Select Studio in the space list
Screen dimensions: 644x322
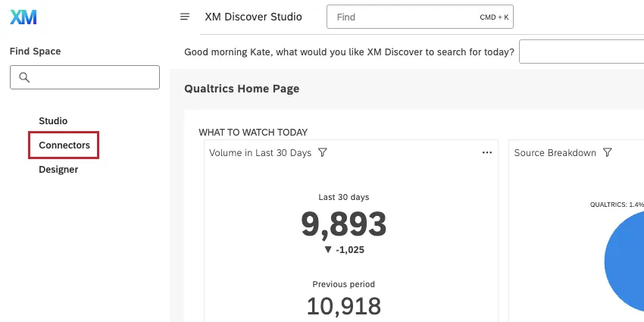click(x=53, y=121)
